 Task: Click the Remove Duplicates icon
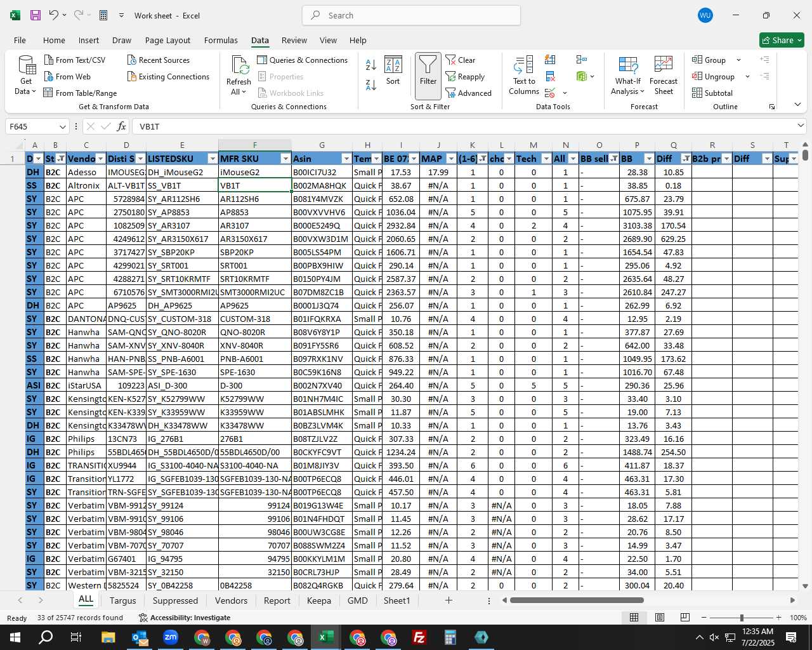pyautogui.click(x=550, y=76)
